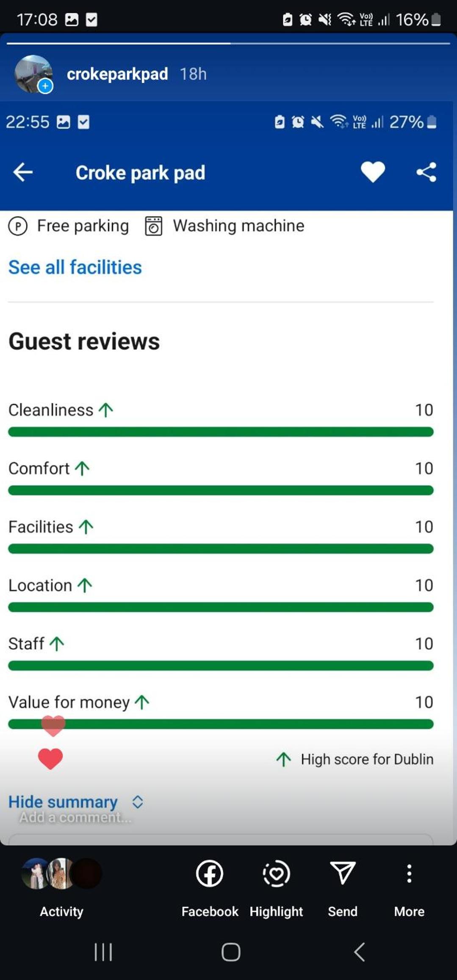The height and width of the screenshot is (980, 457).
Task: Tap the Android home button
Action: (231, 952)
